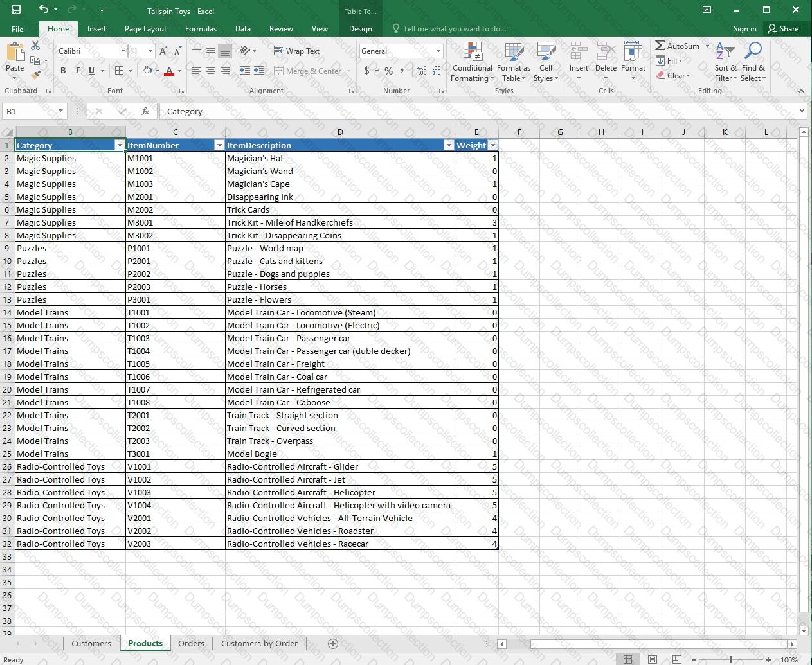Click the Borders icon
The width and height of the screenshot is (812, 665).
click(119, 71)
